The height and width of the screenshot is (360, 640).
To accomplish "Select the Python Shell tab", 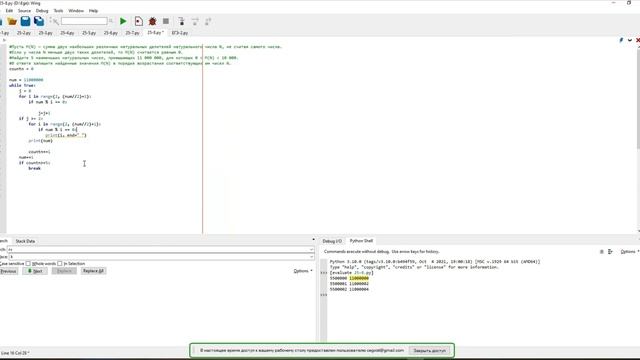I will pos(361,241).
